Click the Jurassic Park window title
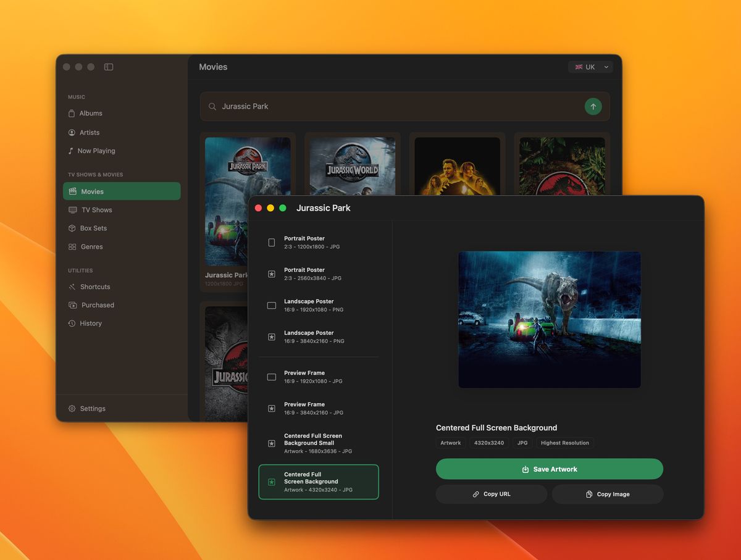The image size is (741, 560). click(x=324, y=208)
